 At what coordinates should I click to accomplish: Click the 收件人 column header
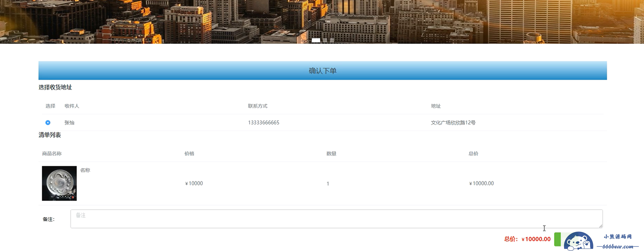click(72, 106)
